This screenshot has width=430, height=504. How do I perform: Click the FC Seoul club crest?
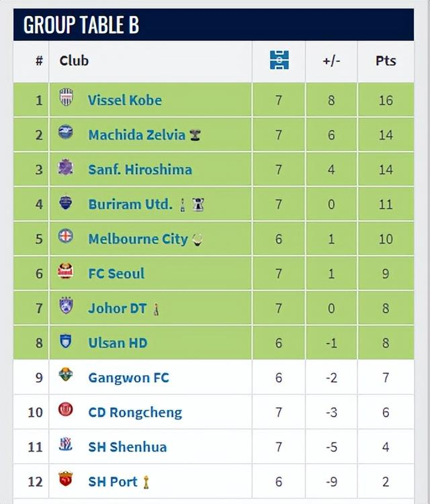pyautogui.click(x=66, y=272)
